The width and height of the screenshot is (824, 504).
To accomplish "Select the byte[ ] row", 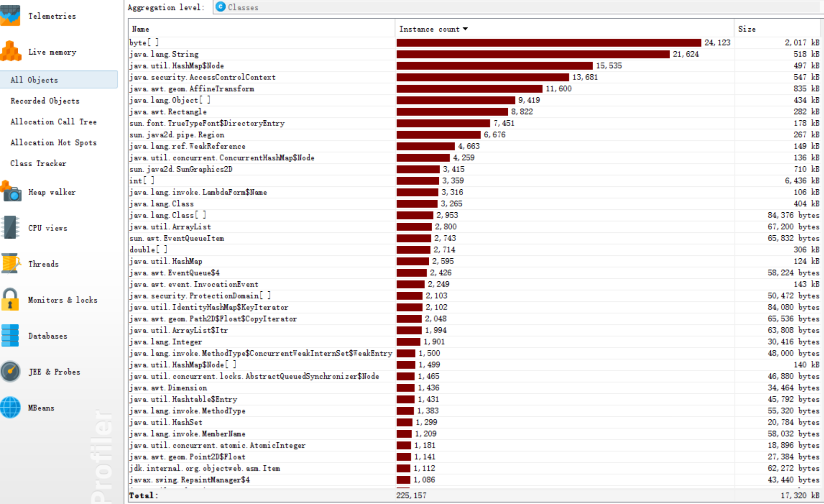I will [x=475, y=43].
